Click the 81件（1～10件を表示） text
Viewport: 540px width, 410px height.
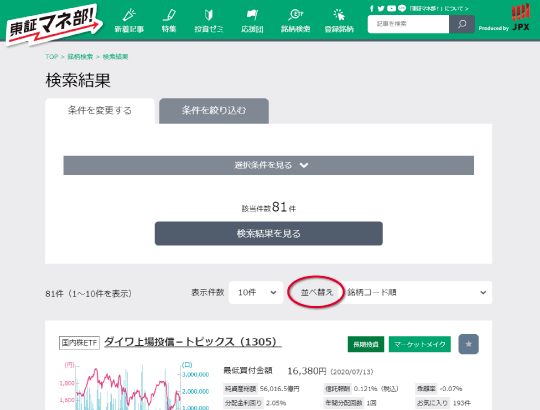pos(89,294)
